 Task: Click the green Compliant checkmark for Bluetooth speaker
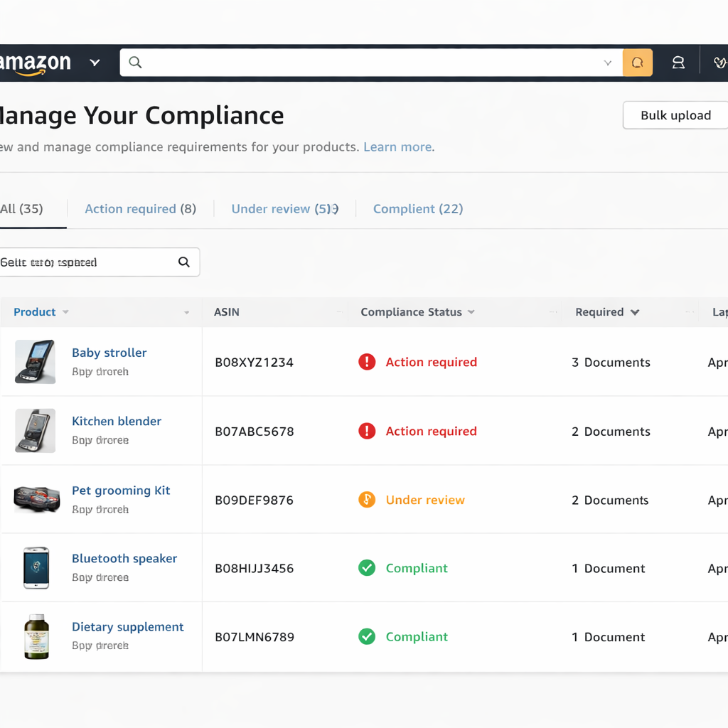click(367, 568)
